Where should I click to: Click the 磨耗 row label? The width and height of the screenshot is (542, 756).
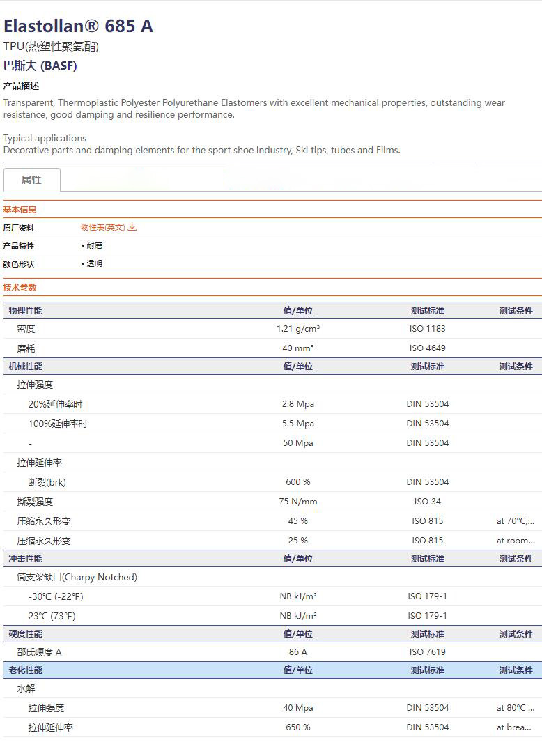click(x=26, y=348)
